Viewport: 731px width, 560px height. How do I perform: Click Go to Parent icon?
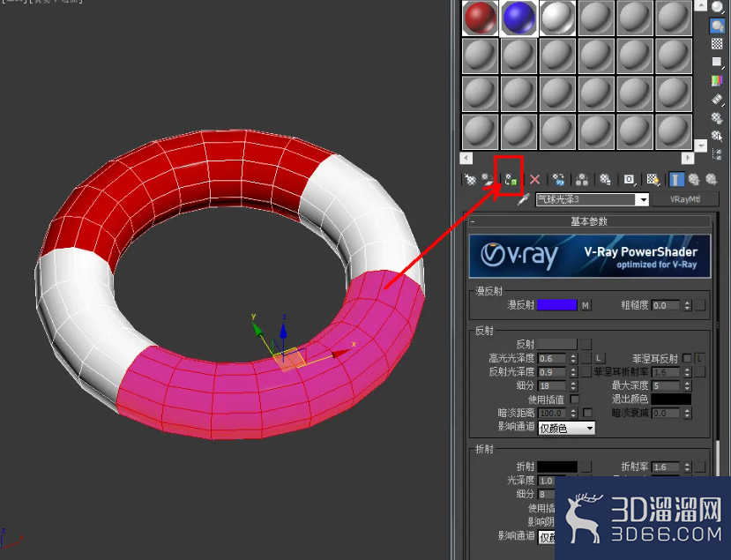tap(694, 180)
